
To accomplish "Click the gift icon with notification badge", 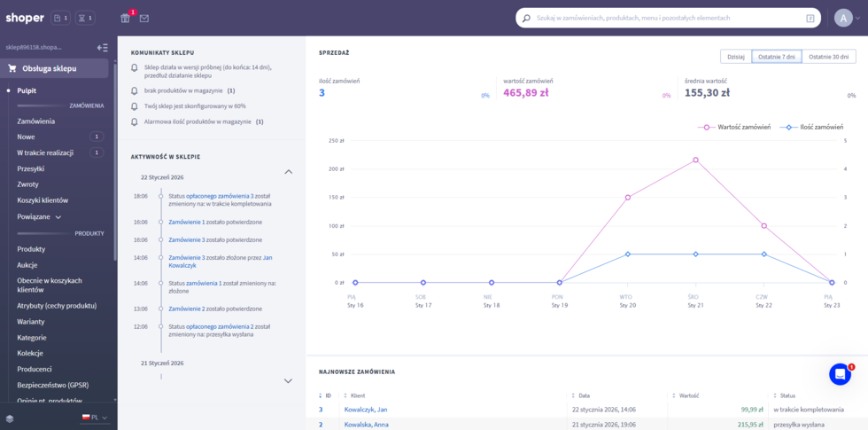I will 125,18.
